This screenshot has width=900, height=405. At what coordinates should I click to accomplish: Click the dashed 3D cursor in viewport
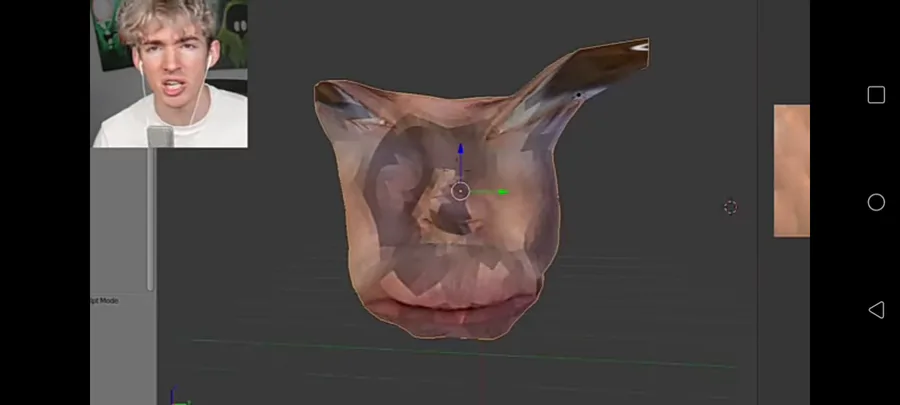730,207
